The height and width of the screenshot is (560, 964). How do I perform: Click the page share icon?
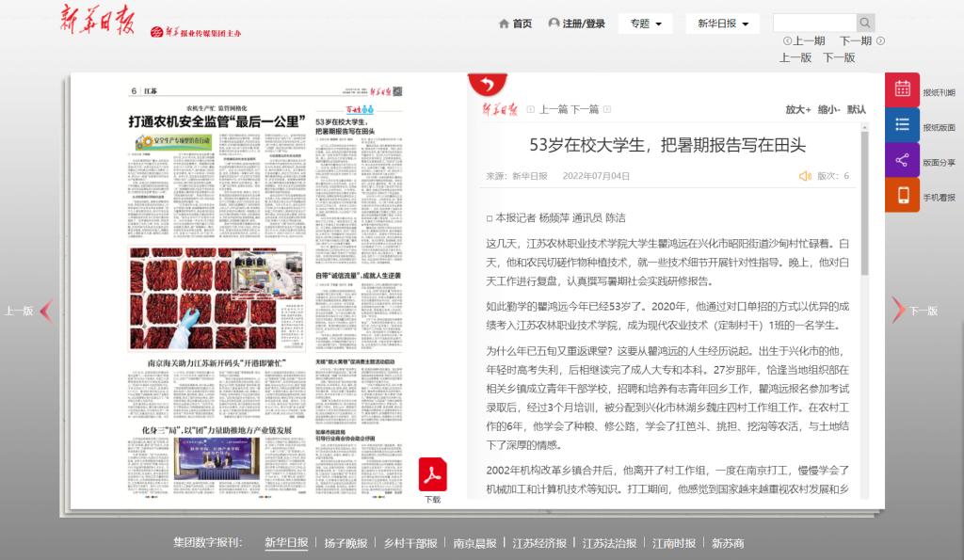click(902, 160)
